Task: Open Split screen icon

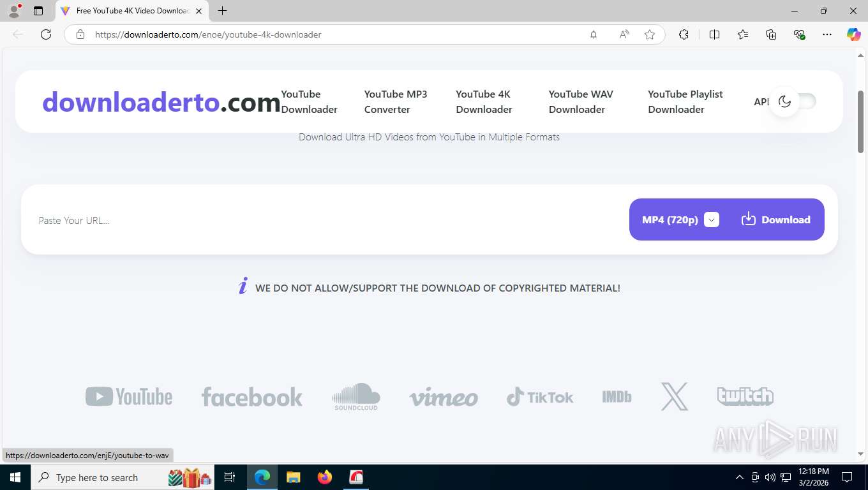Action: click(715, 34)
